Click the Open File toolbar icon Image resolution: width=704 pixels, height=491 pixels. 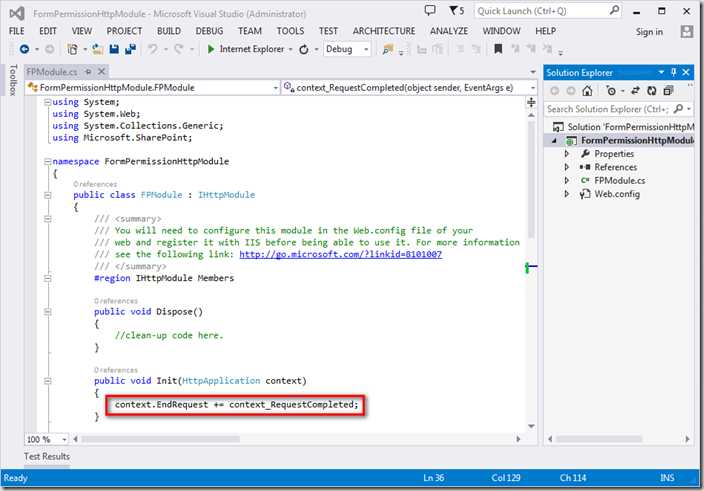(x=97, y=49)
